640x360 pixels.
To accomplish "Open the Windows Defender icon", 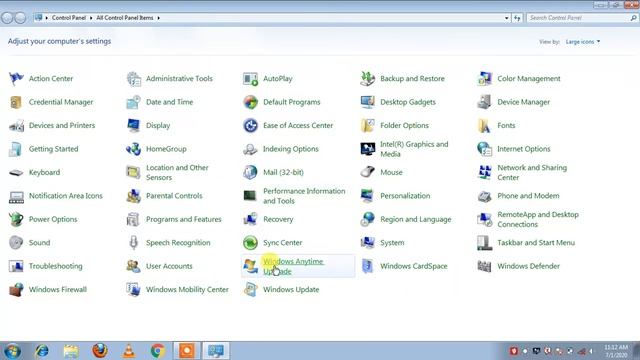I will (484, 266).
